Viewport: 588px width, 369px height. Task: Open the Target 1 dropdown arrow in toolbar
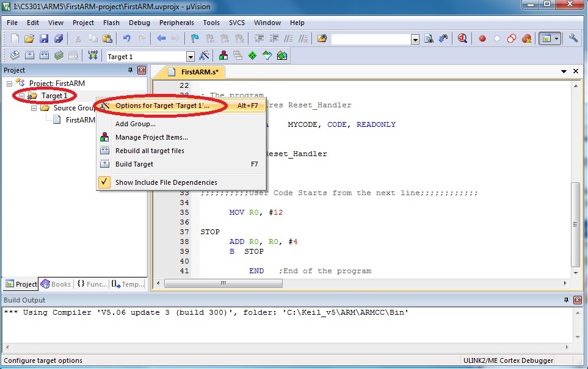[191, 57]
